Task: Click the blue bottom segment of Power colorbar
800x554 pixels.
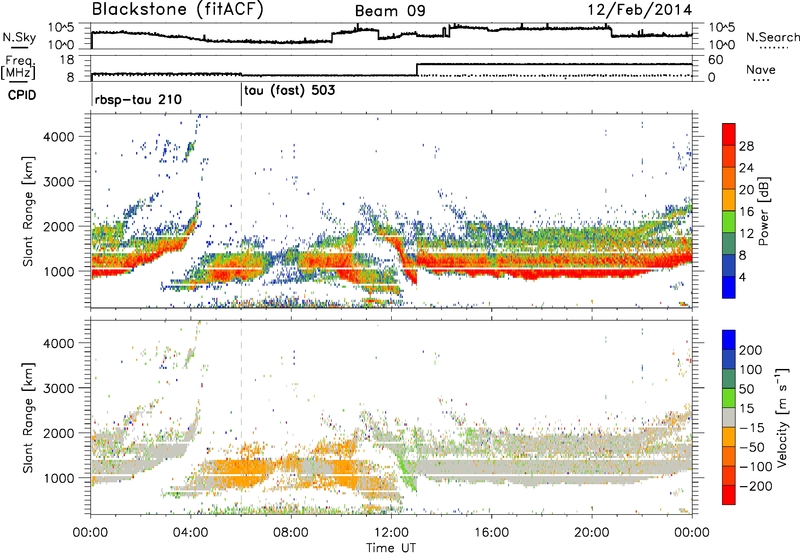Action: tap(729, 287)
